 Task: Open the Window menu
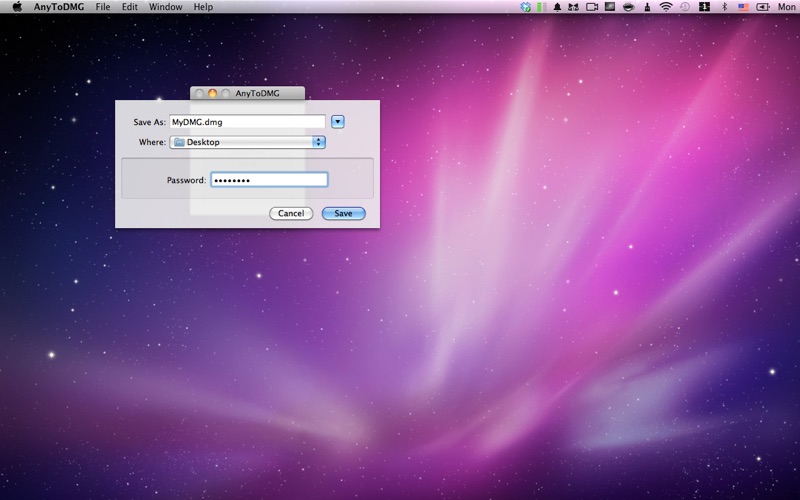pyautogui.click(x=165, y=7)
